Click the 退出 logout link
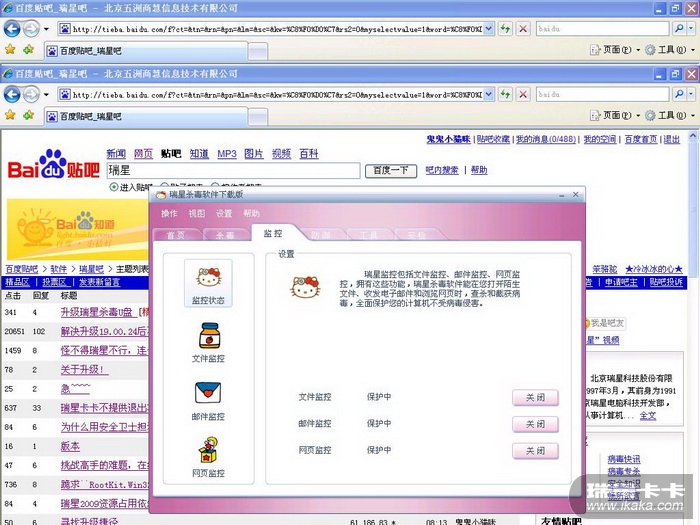 (671, 139)
